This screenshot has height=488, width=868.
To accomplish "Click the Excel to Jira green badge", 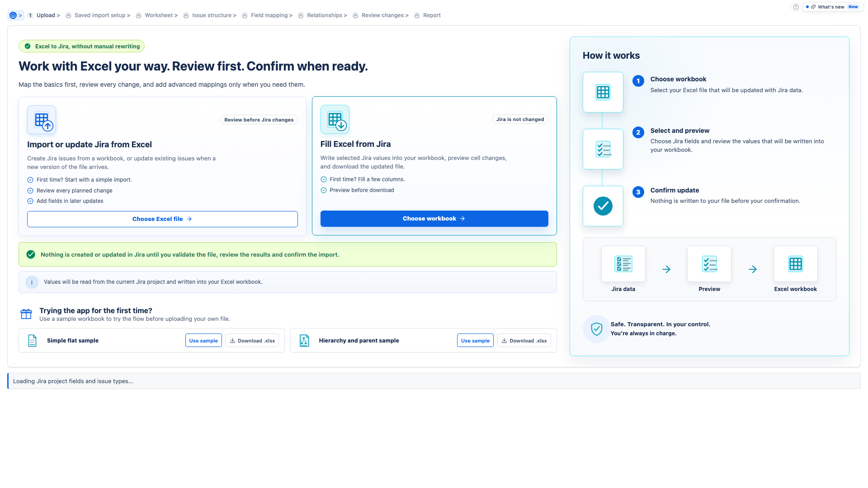I will coord(81,46).
